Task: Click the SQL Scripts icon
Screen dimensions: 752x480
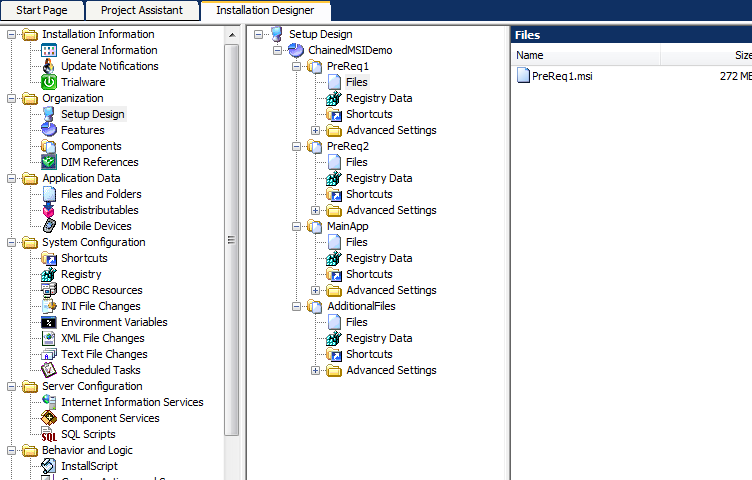Action: click(49, 434)
